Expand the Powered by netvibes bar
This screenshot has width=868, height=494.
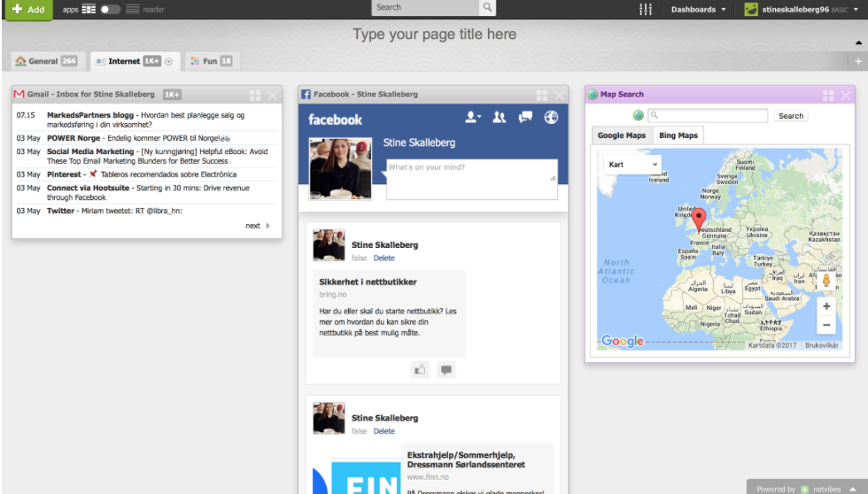point(852,489)
